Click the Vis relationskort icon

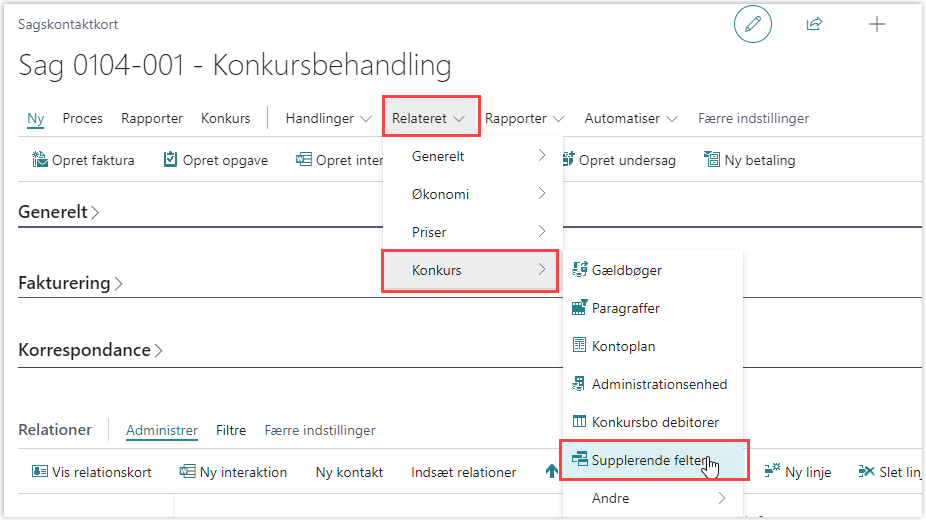40,472
